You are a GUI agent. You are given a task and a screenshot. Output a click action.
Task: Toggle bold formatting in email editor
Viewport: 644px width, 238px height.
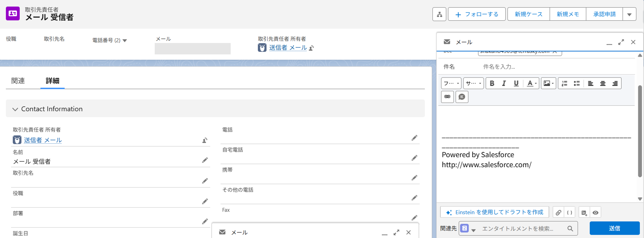[x=492, y=83]
